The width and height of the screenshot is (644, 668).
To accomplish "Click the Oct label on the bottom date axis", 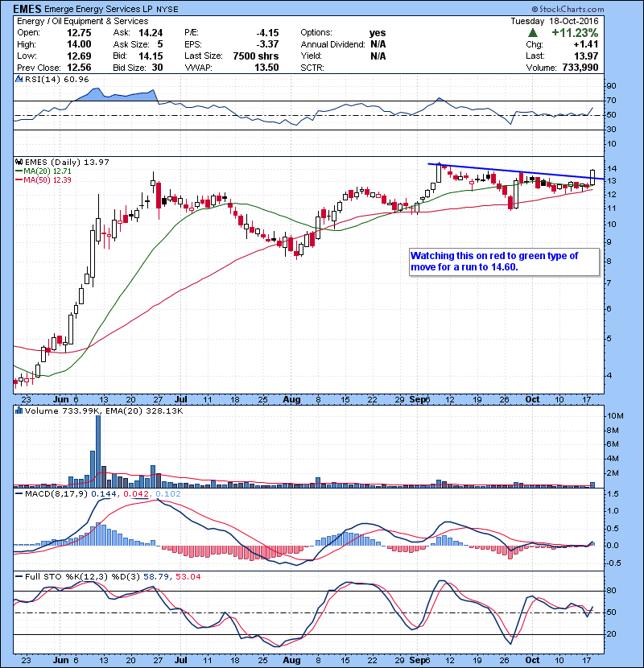I will pyautogui.click(x=532, y=660).
